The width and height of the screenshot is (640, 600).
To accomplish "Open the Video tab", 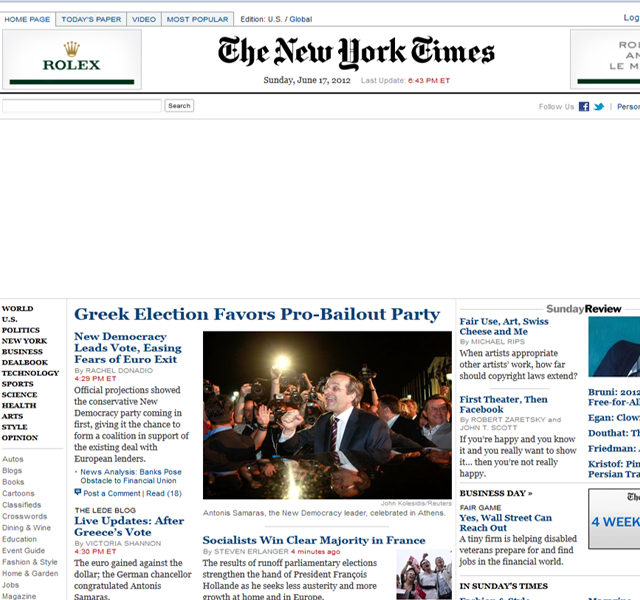I will [144, 19].
